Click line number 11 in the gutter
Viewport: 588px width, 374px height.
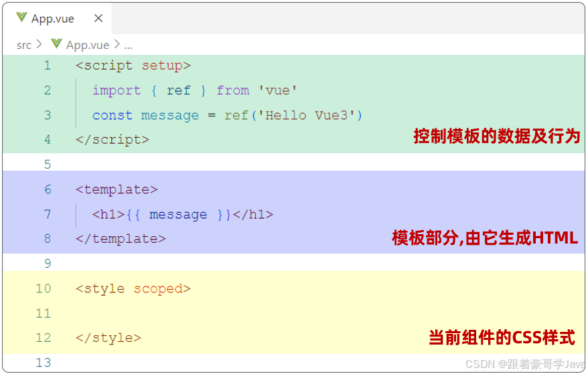click(x=43, y=313)
